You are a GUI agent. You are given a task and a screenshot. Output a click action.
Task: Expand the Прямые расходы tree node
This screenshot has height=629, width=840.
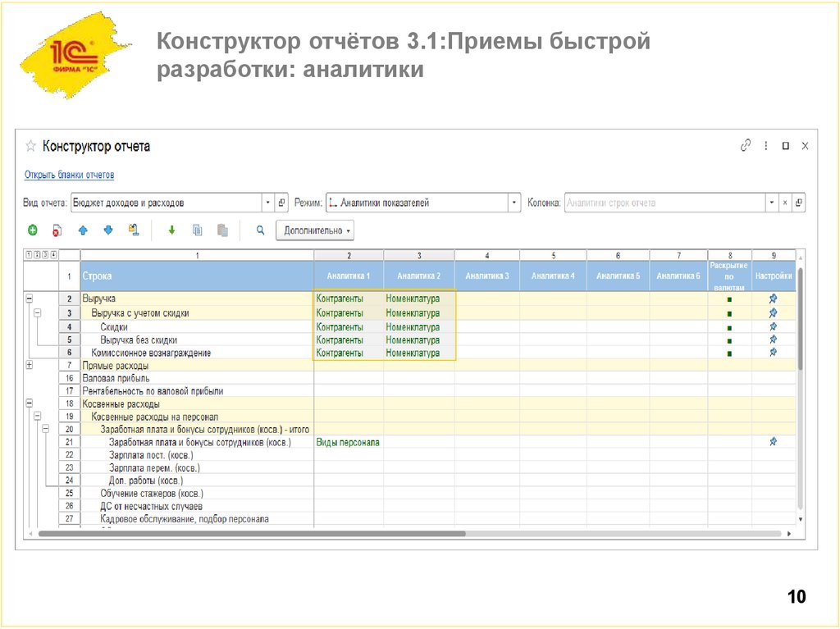(x=30, y=365)
